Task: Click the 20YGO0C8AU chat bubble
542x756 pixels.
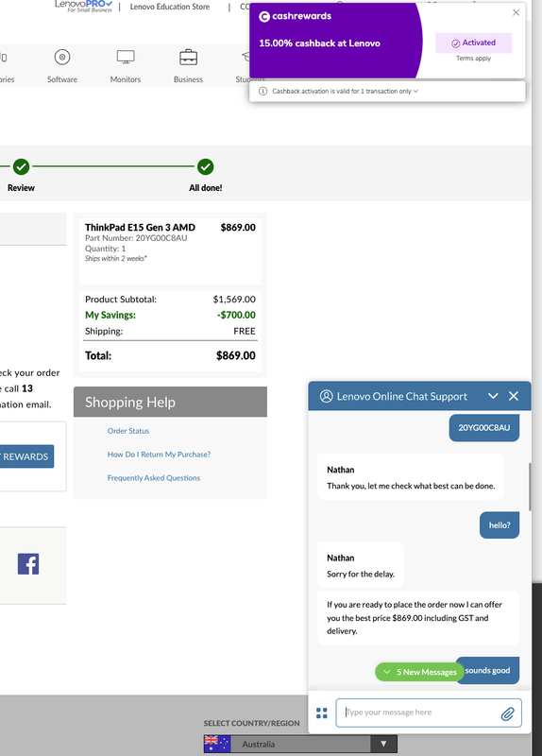Action: (x=484, y=428)
